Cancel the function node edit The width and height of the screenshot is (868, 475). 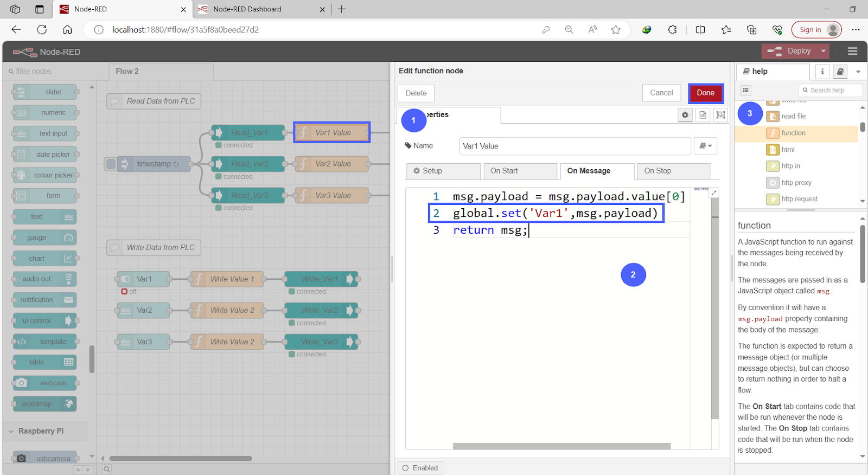click(x=661, y=93)
